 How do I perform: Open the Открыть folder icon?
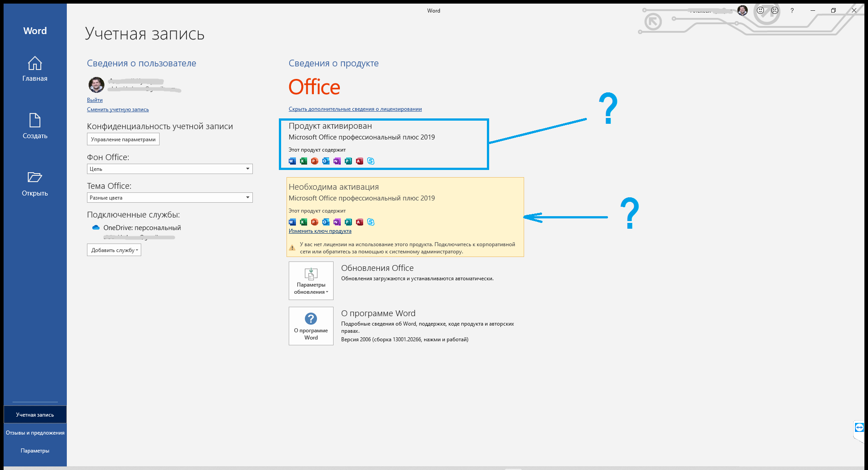(x=35, y=177)
